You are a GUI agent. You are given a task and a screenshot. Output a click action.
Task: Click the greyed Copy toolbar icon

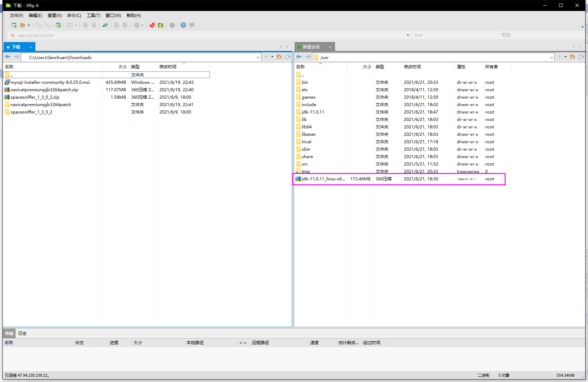click(x=116, y=25)
